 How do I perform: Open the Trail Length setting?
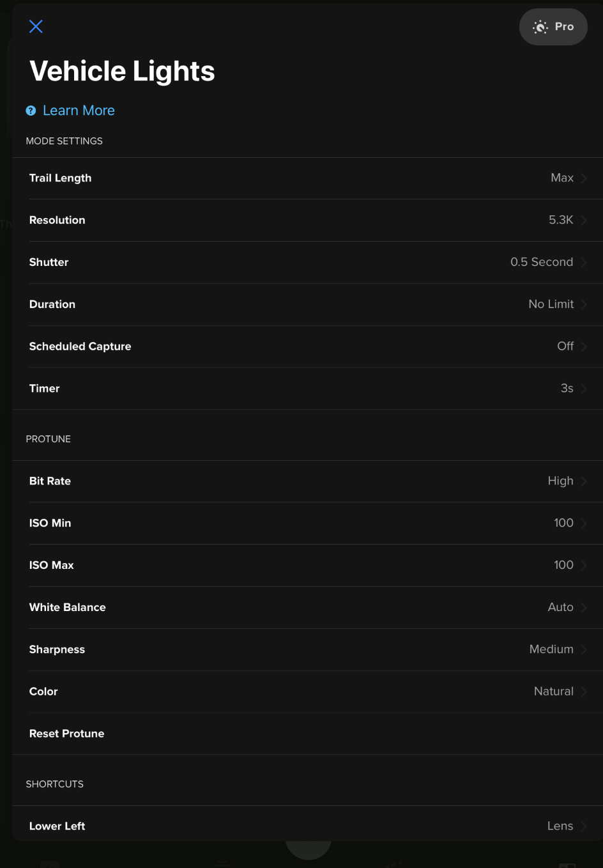tap(307, 178)
